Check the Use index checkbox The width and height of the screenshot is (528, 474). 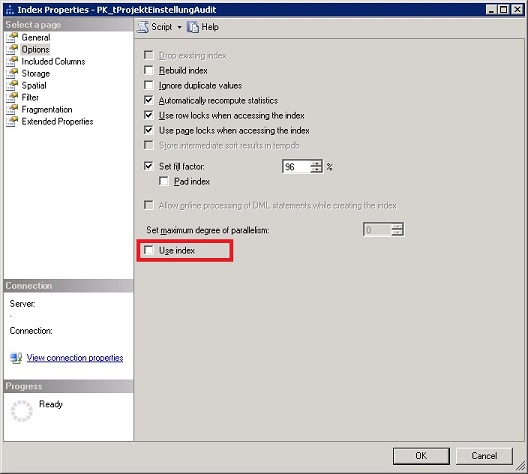click(x=148, y=250)
